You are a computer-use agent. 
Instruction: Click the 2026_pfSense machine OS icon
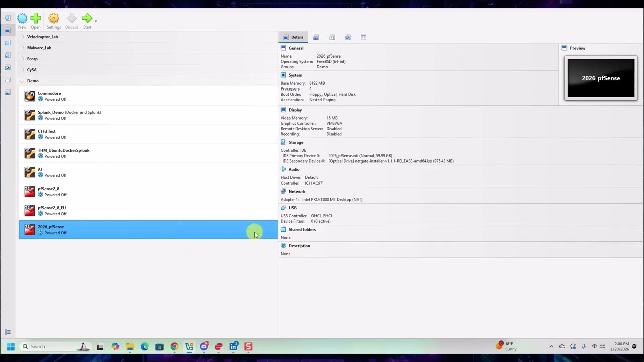(30, 230)
